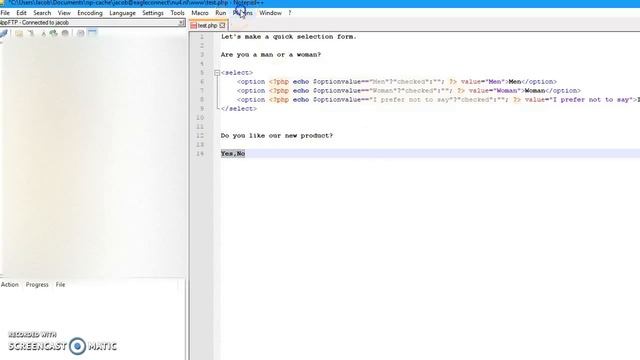Screen dimensions: 640x360
Task: Click the File column header in transfer queue
Action: point(60,284)
